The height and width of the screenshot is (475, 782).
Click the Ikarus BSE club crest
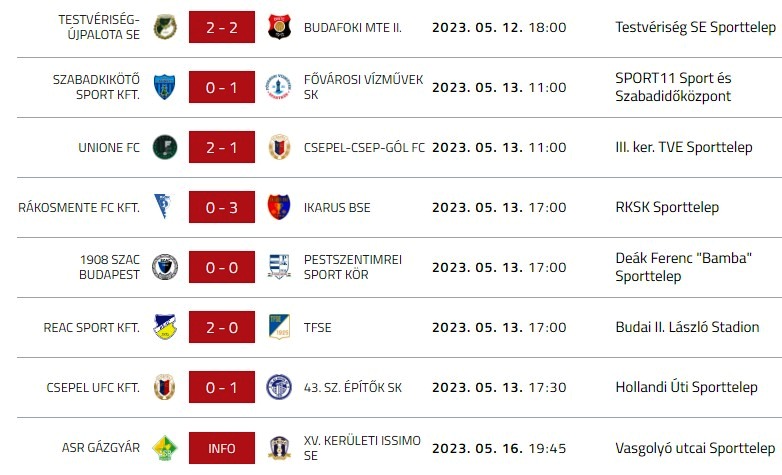pyautogui.click(x=279, y=207)
